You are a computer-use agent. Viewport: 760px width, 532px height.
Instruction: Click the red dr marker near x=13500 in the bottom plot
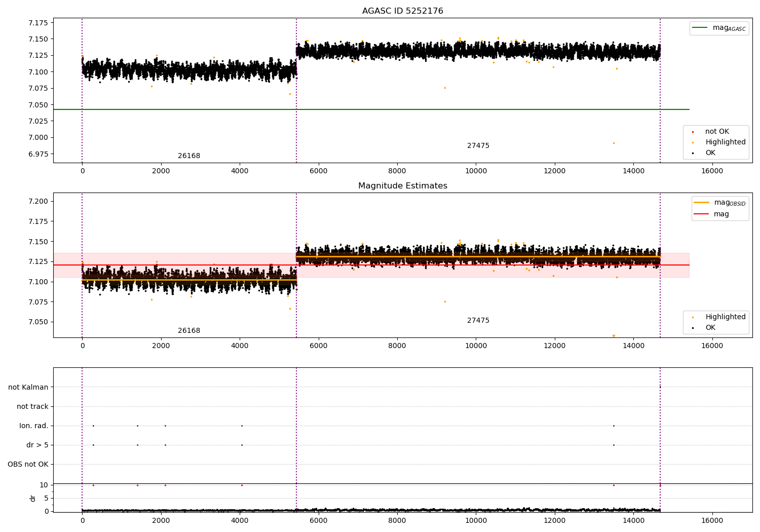click(614, 485)
